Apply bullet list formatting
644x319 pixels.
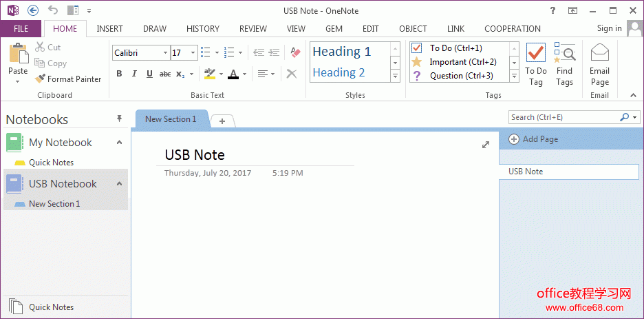pyautogui.click(x=206, y=52)
